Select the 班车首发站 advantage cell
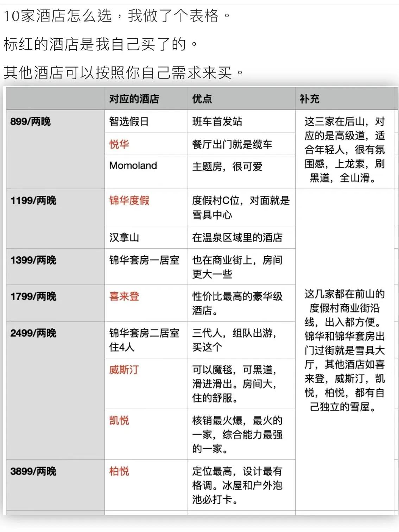This screenshot has height=532, width=399. pos(217,122)
